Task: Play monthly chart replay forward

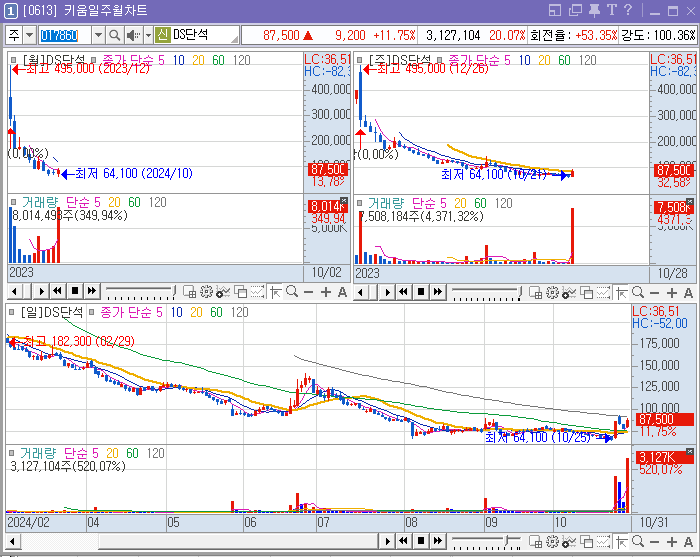Action: click(x=41, y=292)
